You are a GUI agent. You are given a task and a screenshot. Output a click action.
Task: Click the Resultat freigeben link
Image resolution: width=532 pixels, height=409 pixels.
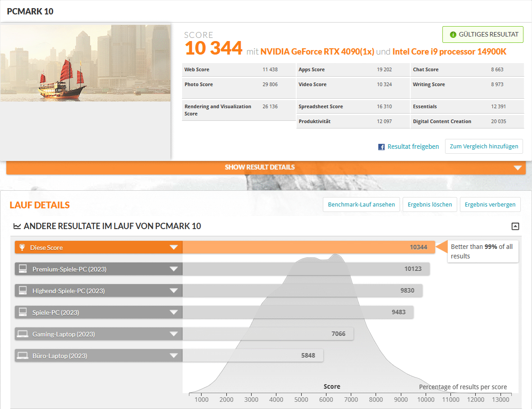tap(413, 147)
